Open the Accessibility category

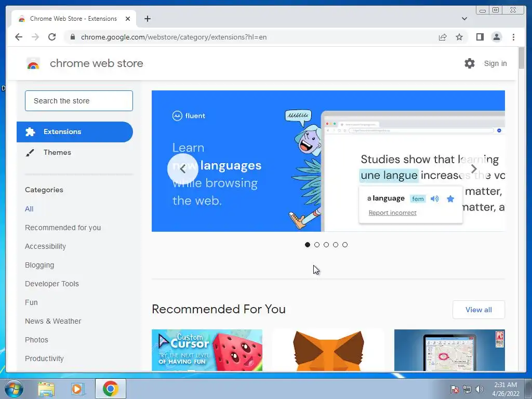pos(46,246)
